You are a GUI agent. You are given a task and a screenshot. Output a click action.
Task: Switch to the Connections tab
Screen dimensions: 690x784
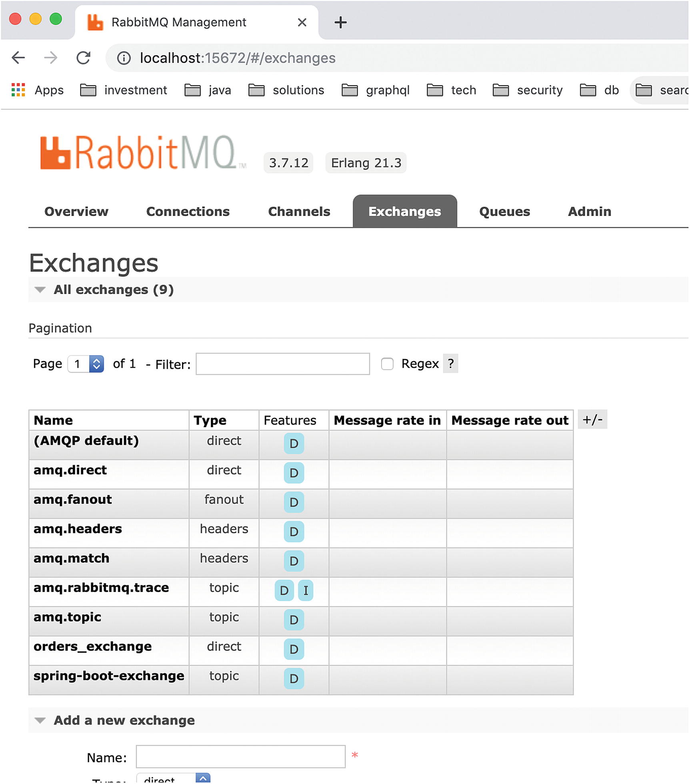[188, 211]
